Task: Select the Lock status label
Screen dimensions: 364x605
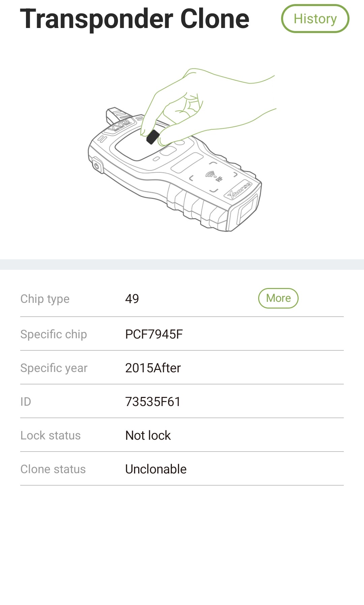Action: point(51,435)
